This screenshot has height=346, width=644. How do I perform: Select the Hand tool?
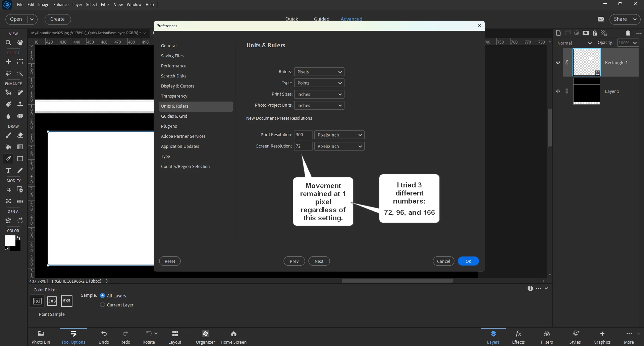pyautogui.click(x=20, y=43)
